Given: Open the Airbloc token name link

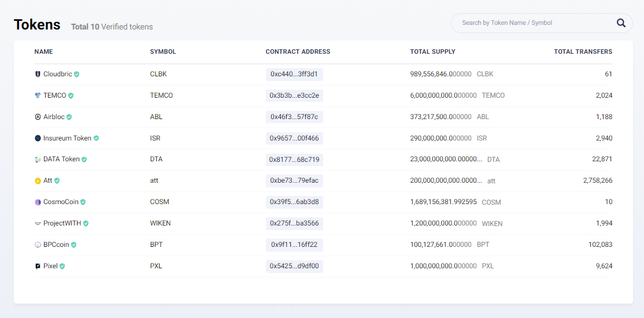Looking at the screenshot, I should [x=54, y=117].
